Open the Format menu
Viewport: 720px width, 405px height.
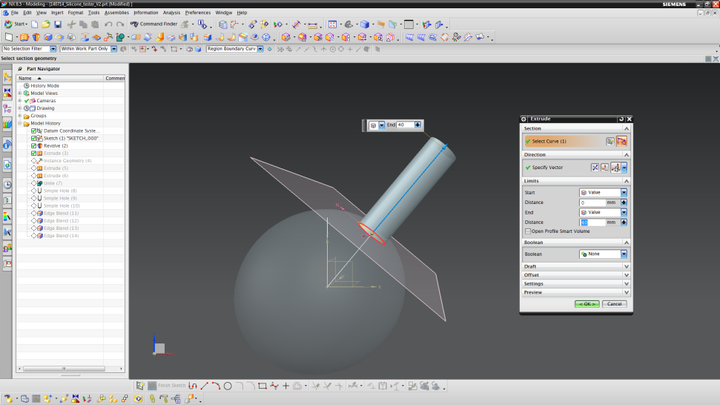coord(75,13)
